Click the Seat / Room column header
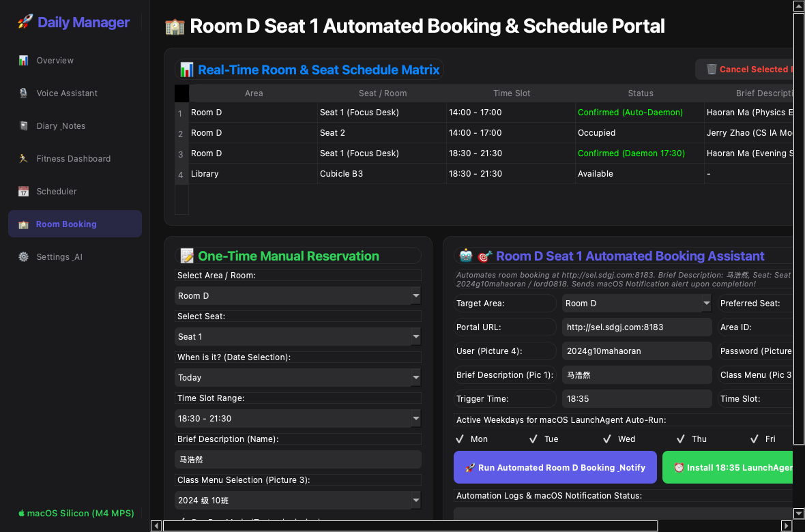805x532 pixels. click(x=383, y=93)
